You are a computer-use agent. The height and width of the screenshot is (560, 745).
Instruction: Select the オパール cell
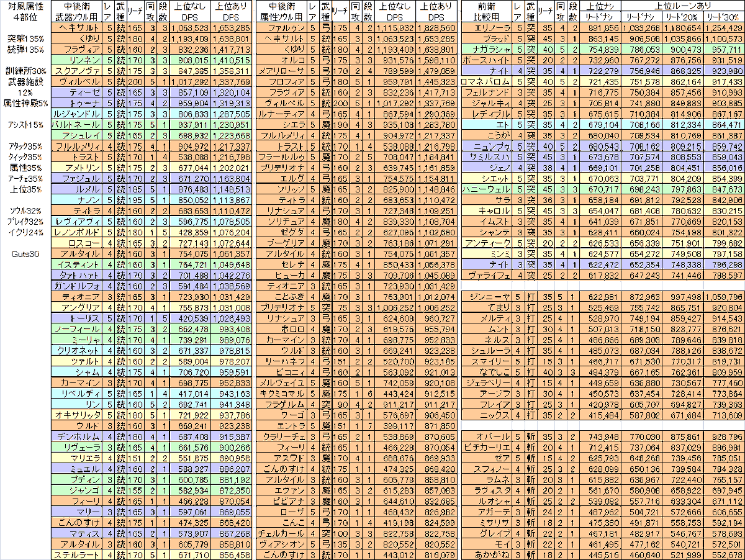coord(487,436)
